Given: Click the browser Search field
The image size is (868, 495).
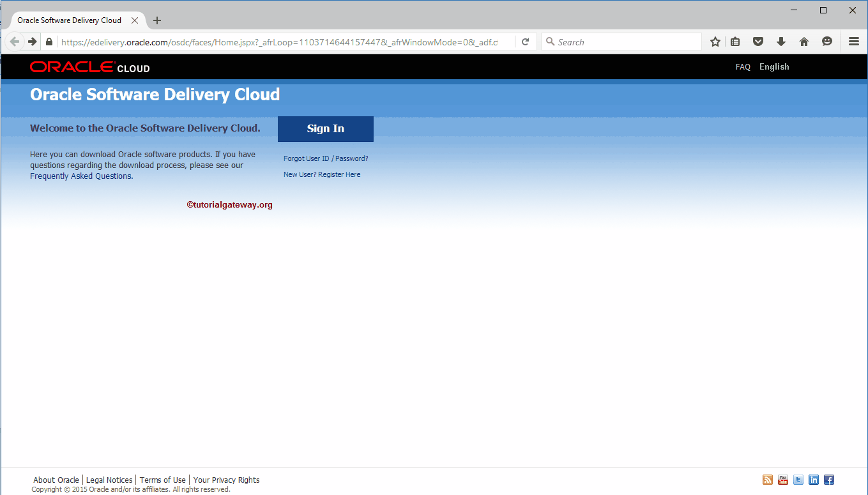Looking at the screenshot, I should 621,42.
